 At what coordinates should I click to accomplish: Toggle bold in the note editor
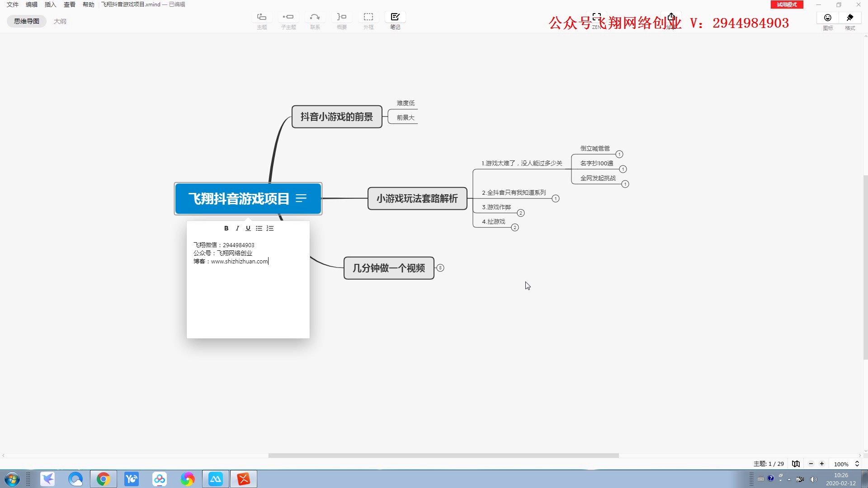pyautogui.click(x=226, y=228)
